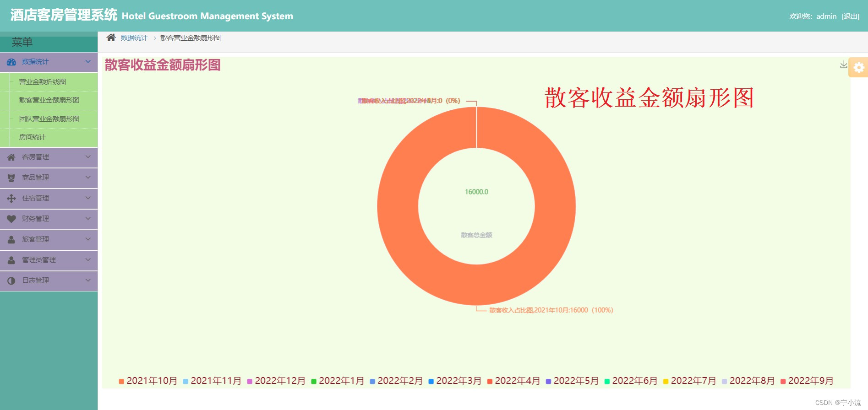Expand the 旅客管理 chevron
The height and width of the screenshot is (410, 868).
coord(88,239)
